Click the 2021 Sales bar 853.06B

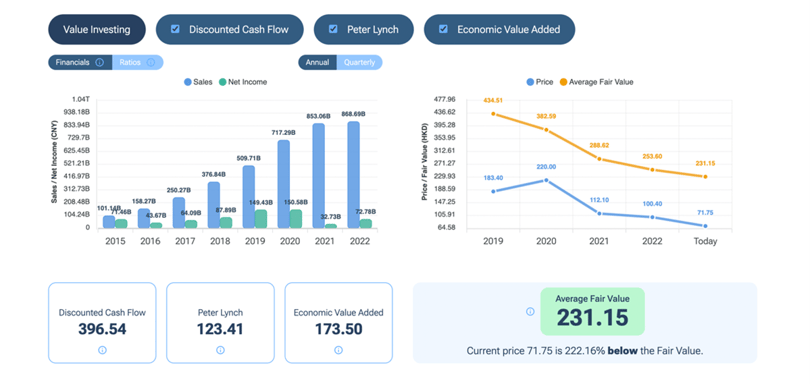click(319, 176)
